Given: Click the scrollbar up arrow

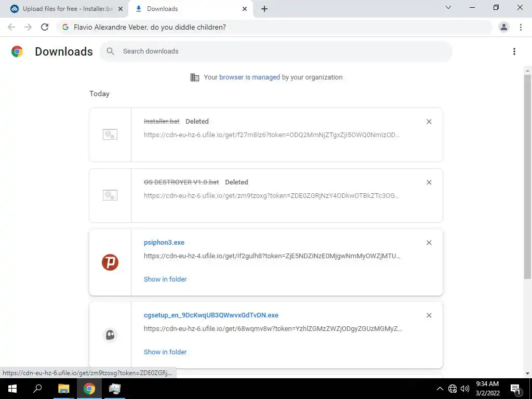Looking at the screenshot, I should 527,71.
